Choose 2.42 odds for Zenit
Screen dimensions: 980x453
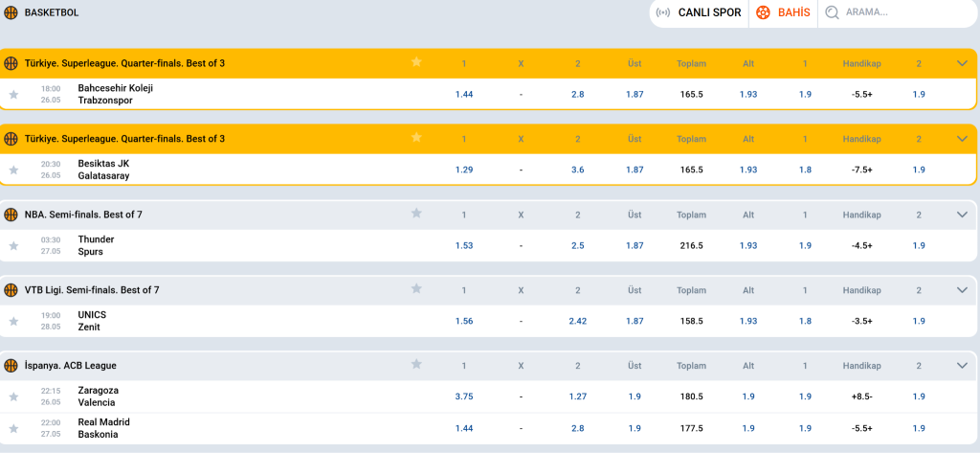[x=577, y=321]
